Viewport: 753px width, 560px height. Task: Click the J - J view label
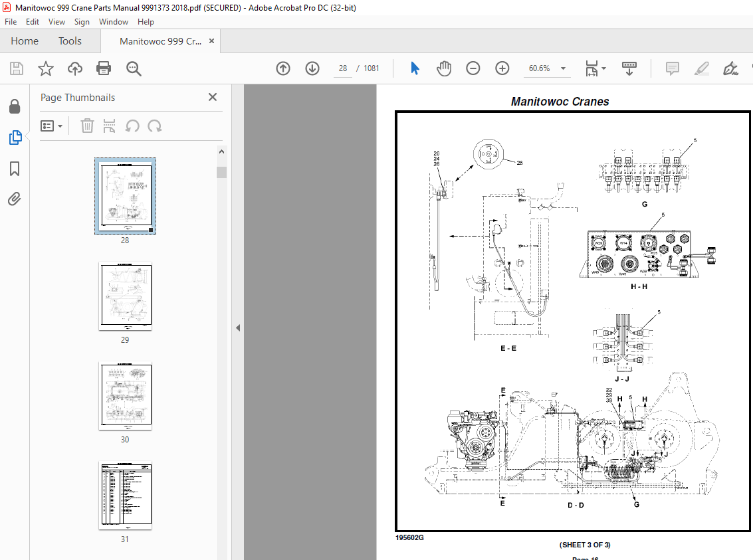pos(622,379)
